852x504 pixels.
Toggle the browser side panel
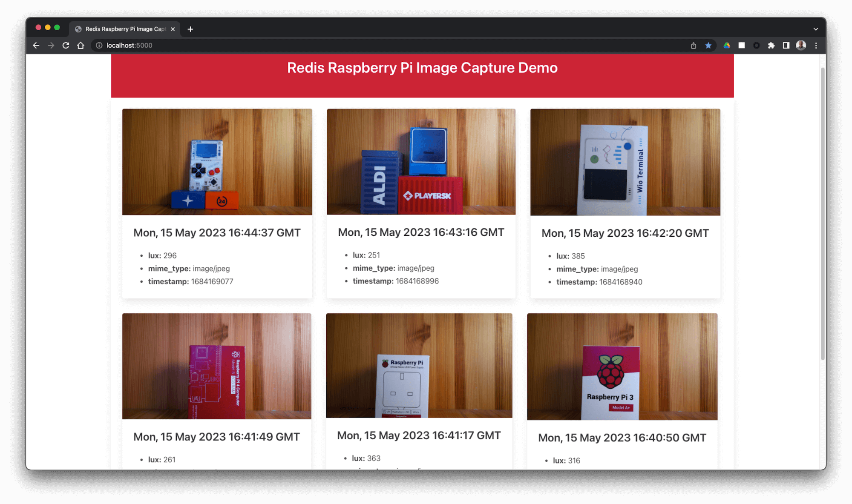786,46
